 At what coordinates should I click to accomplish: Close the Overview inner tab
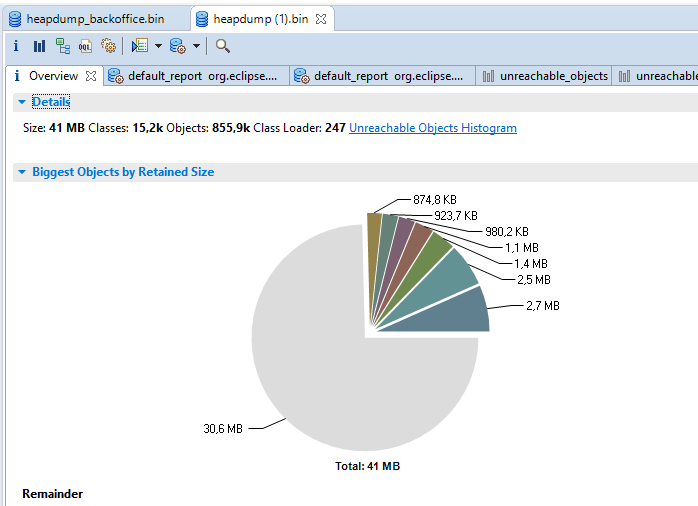(x=91, y=76)
